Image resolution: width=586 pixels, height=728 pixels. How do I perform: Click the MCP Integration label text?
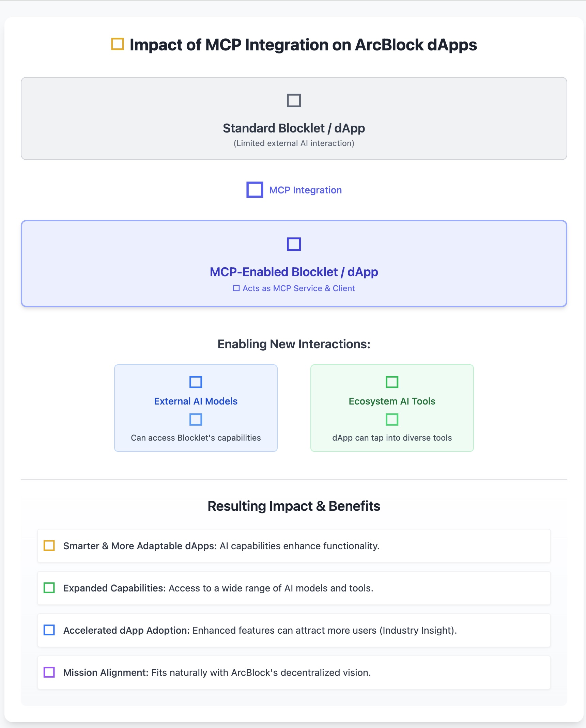305,190
